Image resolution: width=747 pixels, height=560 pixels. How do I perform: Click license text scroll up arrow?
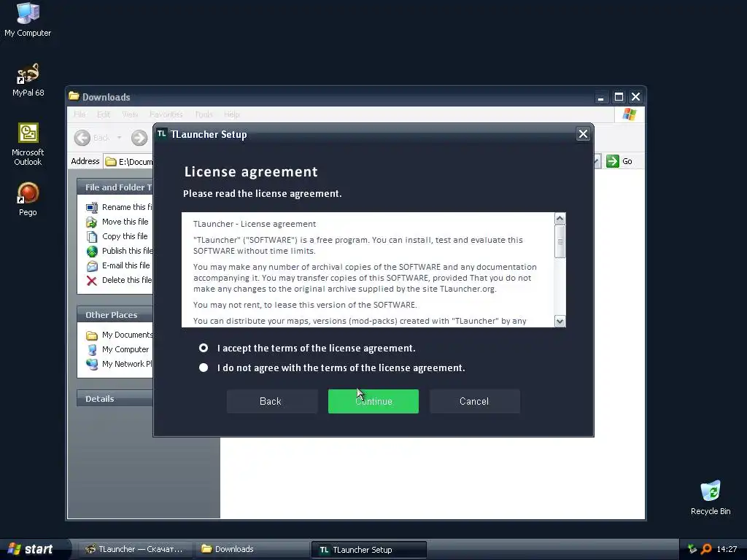pyautogui.click(x=560, y=219)
